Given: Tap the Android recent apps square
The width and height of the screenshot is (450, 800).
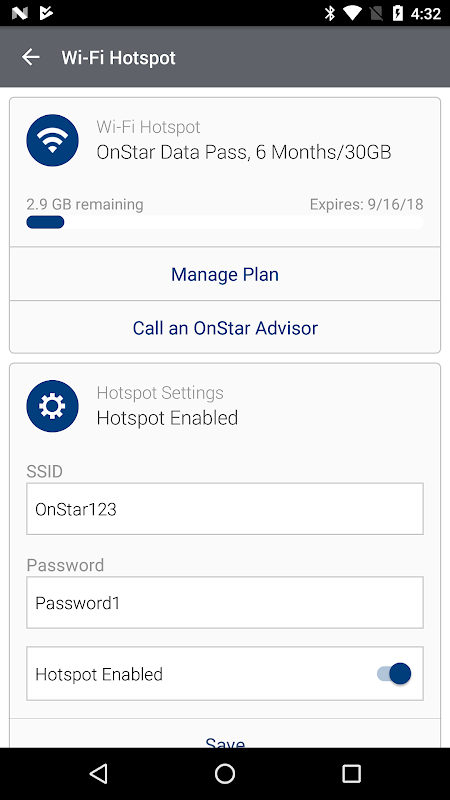Looking at the screenshot, I should (x=351, y=773).
